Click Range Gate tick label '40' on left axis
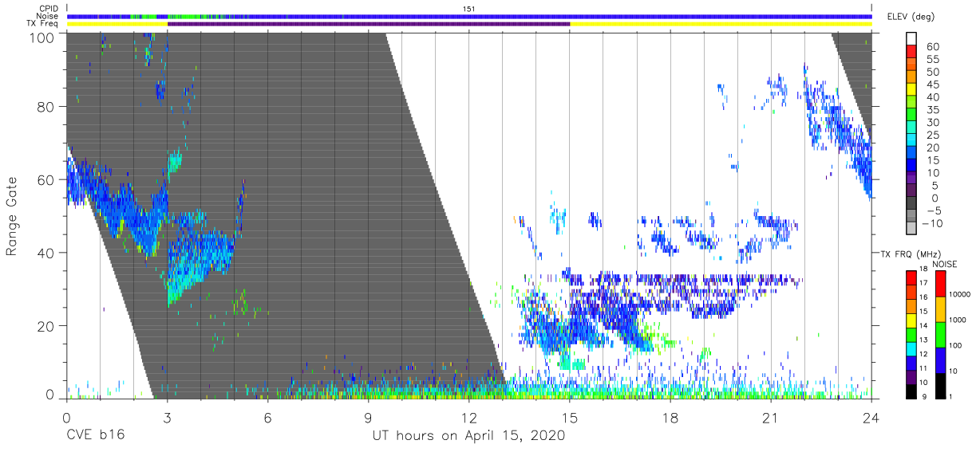Viewport: 980px width, 452px height. tap(46, 253)
